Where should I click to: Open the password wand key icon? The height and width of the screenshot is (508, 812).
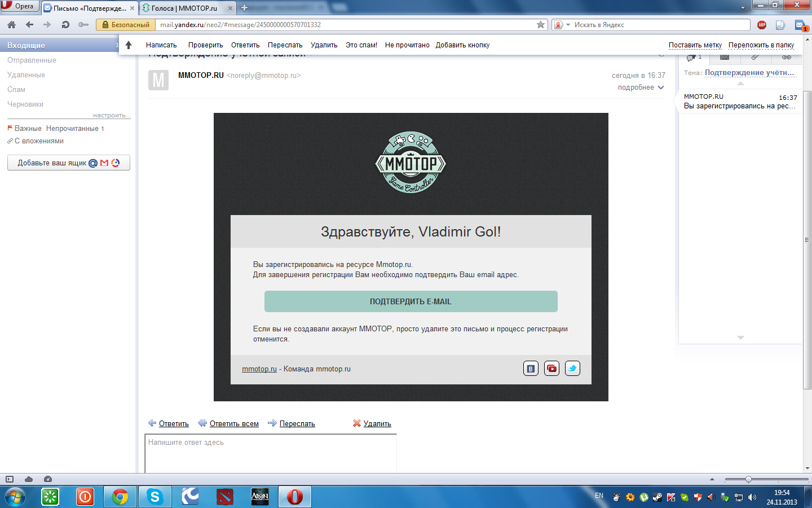[x=83, y=25]
